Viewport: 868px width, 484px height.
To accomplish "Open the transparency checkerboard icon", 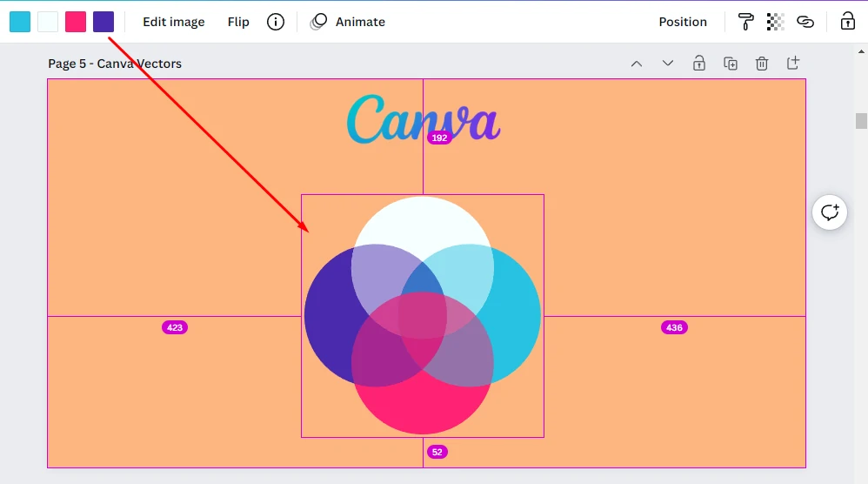I will tap(776, 22).
